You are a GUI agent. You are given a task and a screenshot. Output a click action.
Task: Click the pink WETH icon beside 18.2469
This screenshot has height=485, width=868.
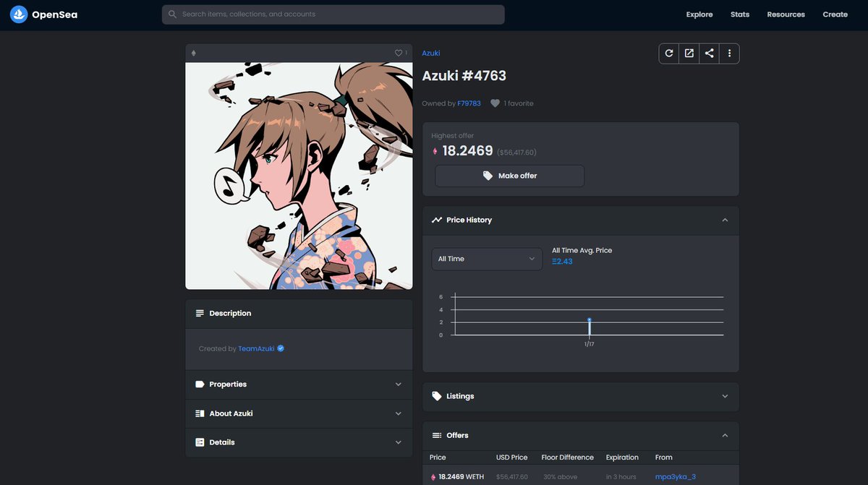tap(435, 151)
